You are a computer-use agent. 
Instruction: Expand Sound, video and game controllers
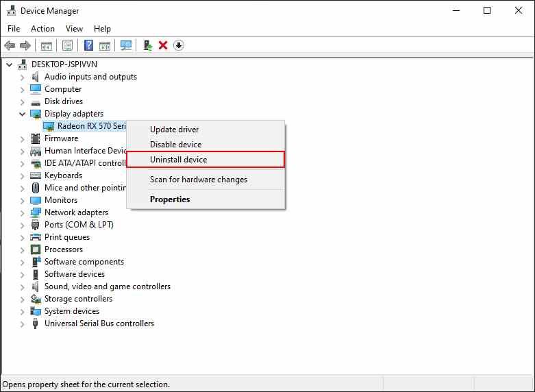click(23, 287)
